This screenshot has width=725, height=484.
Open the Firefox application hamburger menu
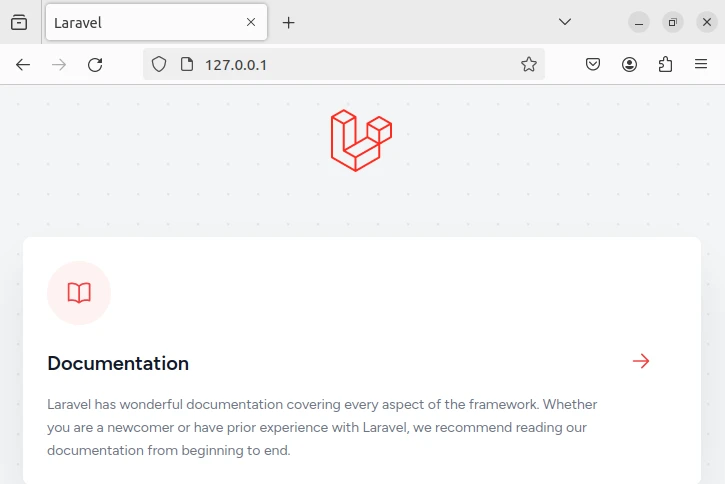click(701, 65)
